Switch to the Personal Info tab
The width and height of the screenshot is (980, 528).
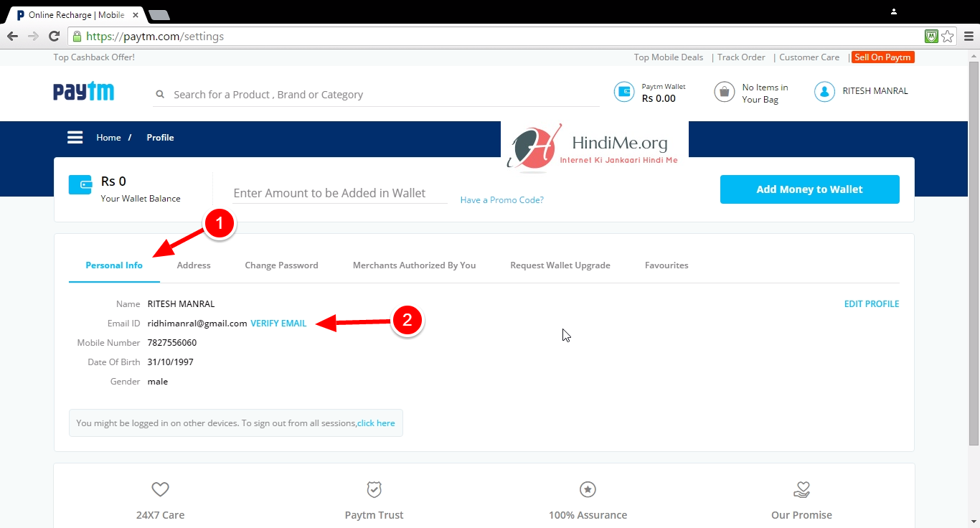[114, 265]
